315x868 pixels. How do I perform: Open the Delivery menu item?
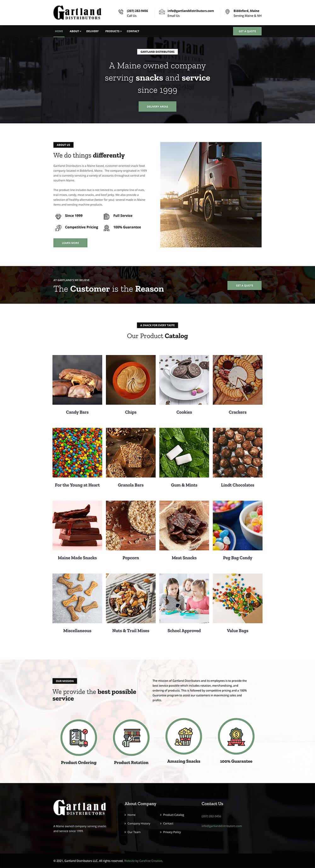[92, 31]
